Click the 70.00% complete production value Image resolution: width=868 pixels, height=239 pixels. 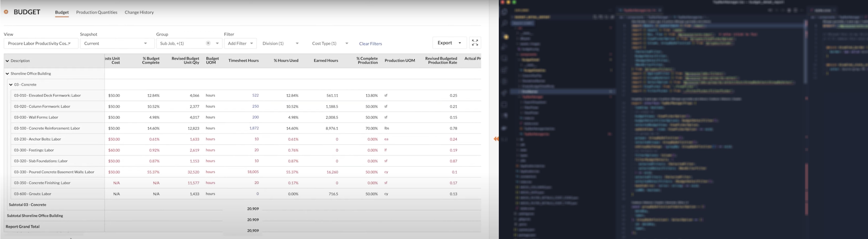point(372,128)
